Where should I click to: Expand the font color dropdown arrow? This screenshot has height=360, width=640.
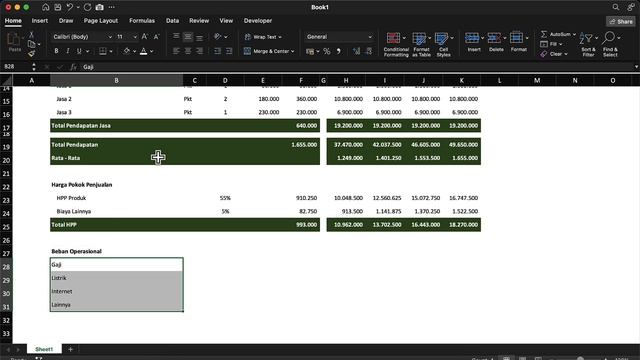click(151, 51)
